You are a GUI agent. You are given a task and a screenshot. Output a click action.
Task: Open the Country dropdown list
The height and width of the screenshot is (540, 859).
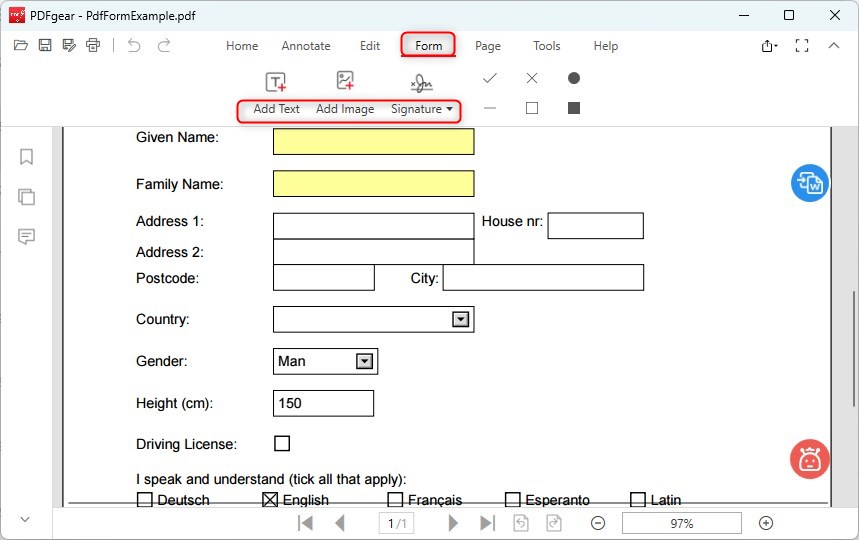(460, 319)
